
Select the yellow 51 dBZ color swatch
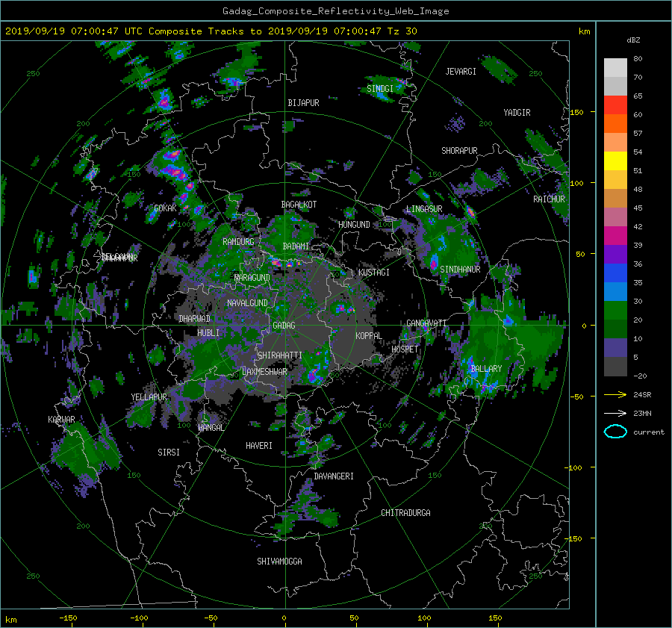pos(615,161)
